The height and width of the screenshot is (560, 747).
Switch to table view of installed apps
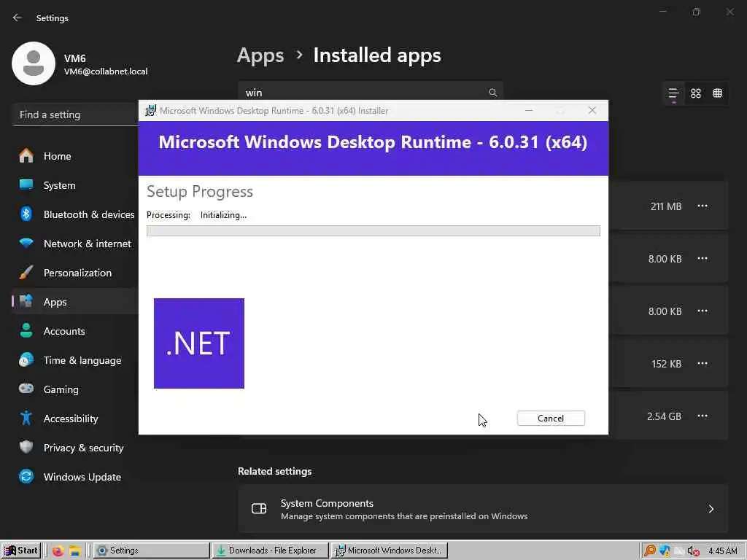(718, 93)
